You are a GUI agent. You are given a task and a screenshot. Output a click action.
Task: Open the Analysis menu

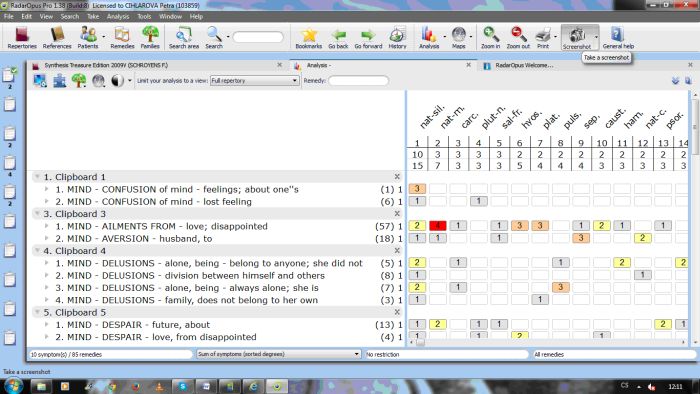point(118,17)
